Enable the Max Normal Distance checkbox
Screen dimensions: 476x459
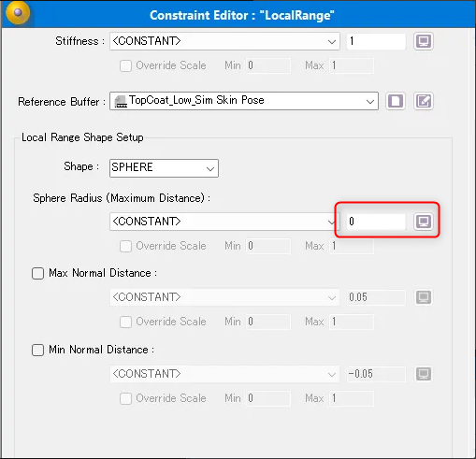pos(37,273)
